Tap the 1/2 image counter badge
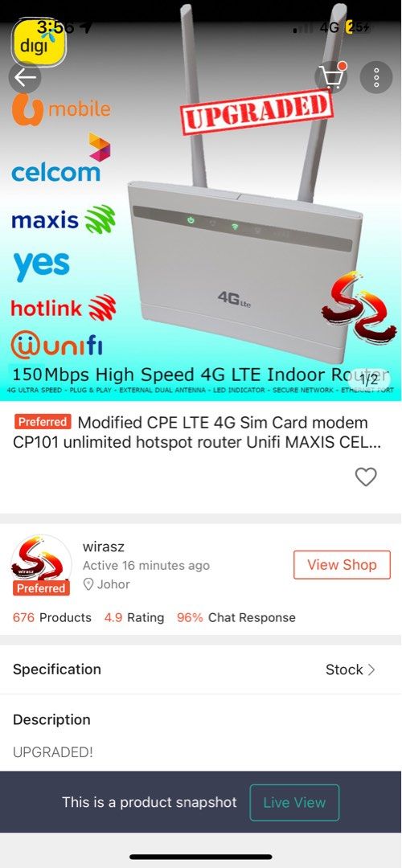The height and width of the screenshot is (868, 402). (368, 379)
